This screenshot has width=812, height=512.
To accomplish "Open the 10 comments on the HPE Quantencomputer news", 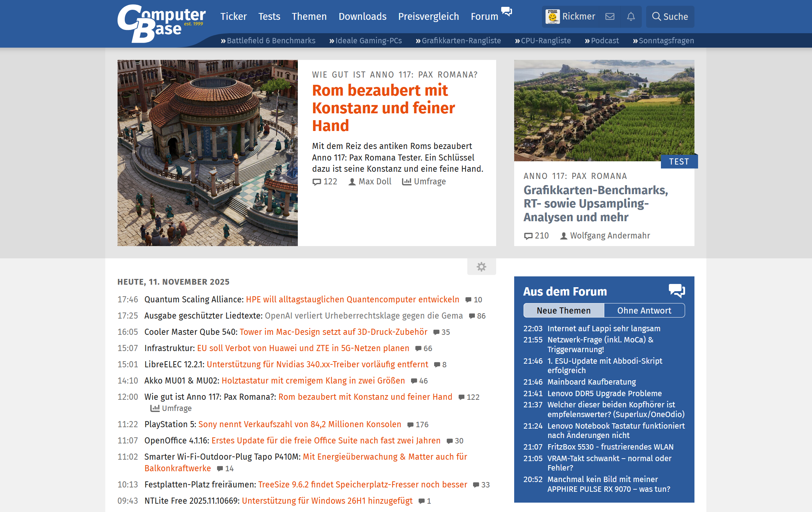I will [474, 299].
